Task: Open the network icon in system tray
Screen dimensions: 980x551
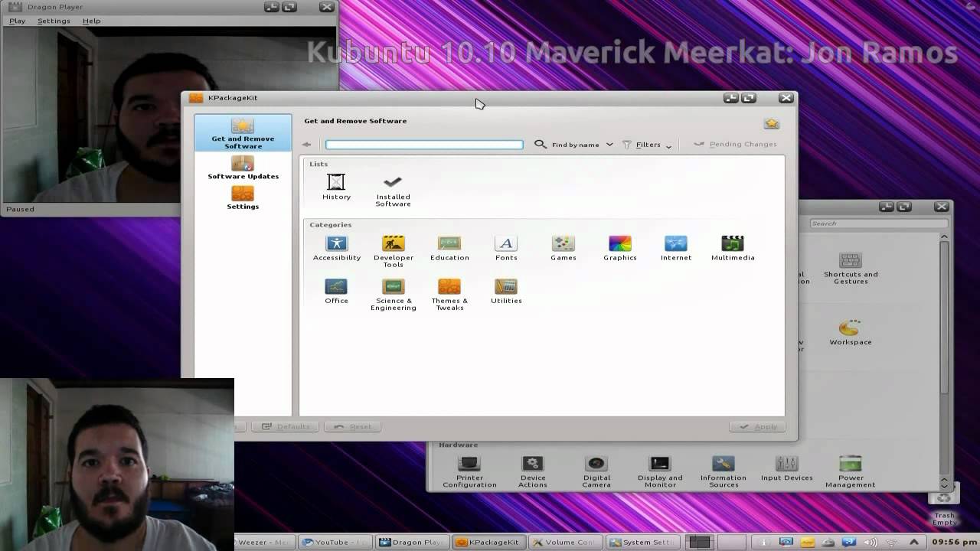Action: tap(892, 542)
